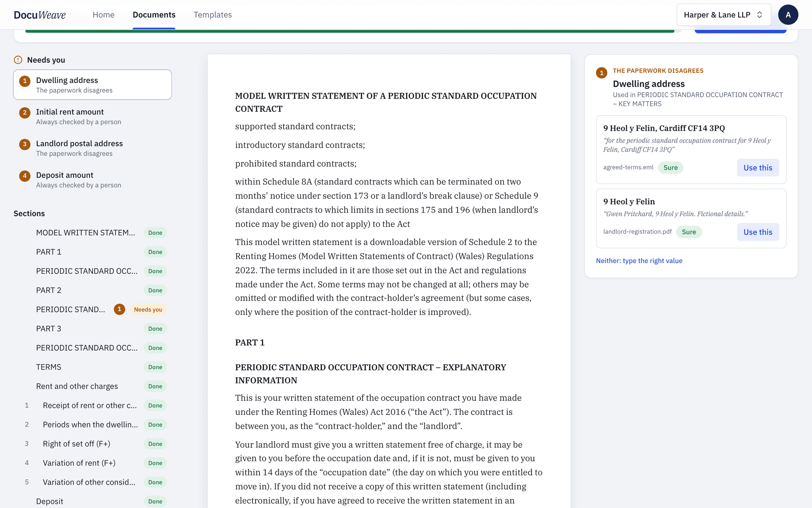
Task: Click the PART 1 heading in the document
Action: point(250,342)
